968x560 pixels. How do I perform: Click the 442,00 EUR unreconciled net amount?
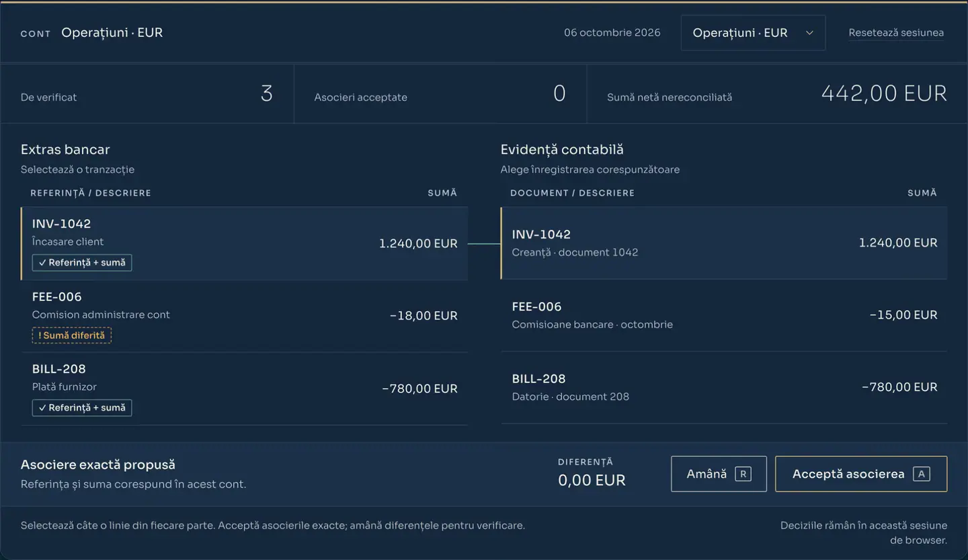click(x=884, y=93)
